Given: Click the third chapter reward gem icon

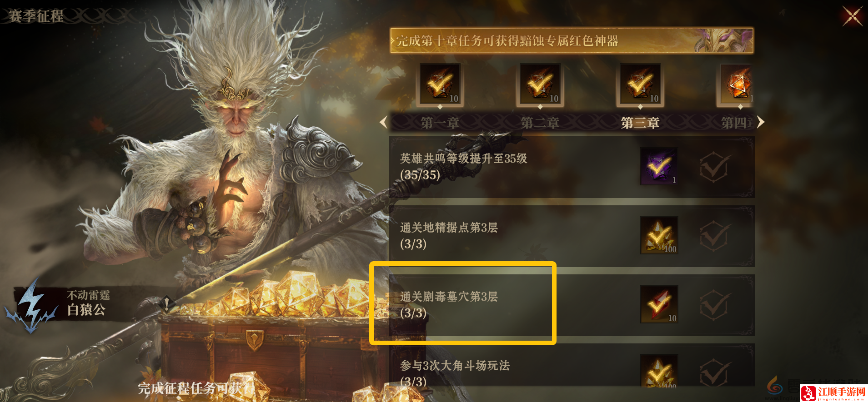Looking at the screenshot, I should pos(640,84).
